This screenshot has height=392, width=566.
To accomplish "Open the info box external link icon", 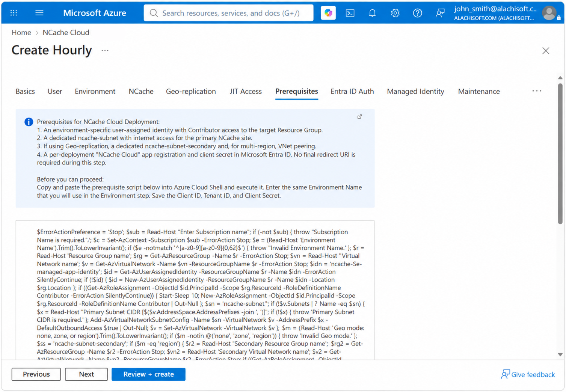I will 359,117.
